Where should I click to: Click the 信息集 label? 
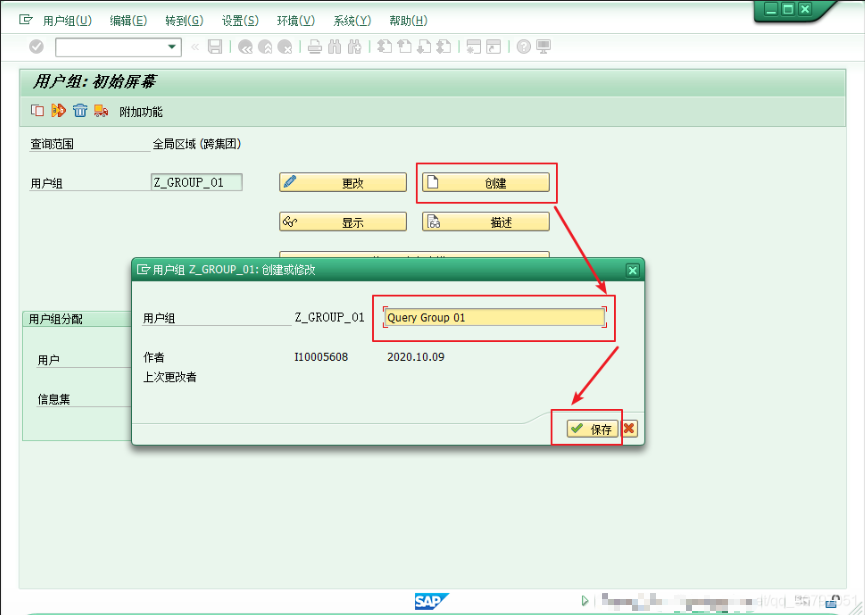coord(54,399)
